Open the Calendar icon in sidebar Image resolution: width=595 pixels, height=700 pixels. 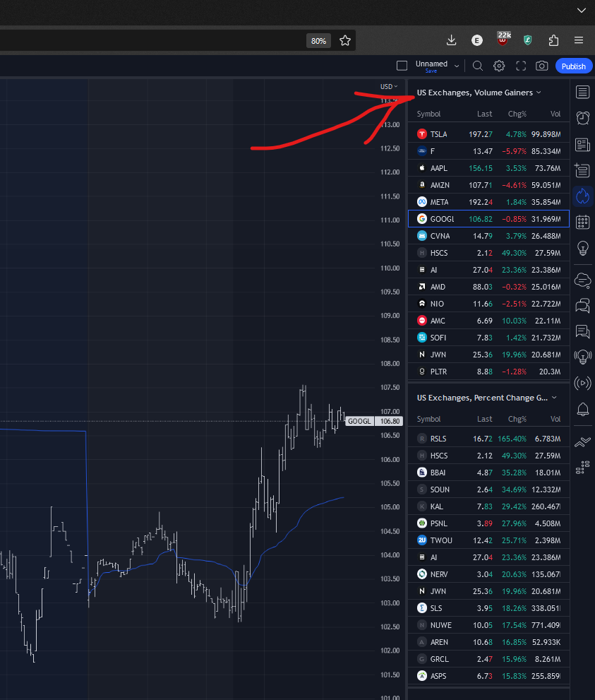point(582,222)
